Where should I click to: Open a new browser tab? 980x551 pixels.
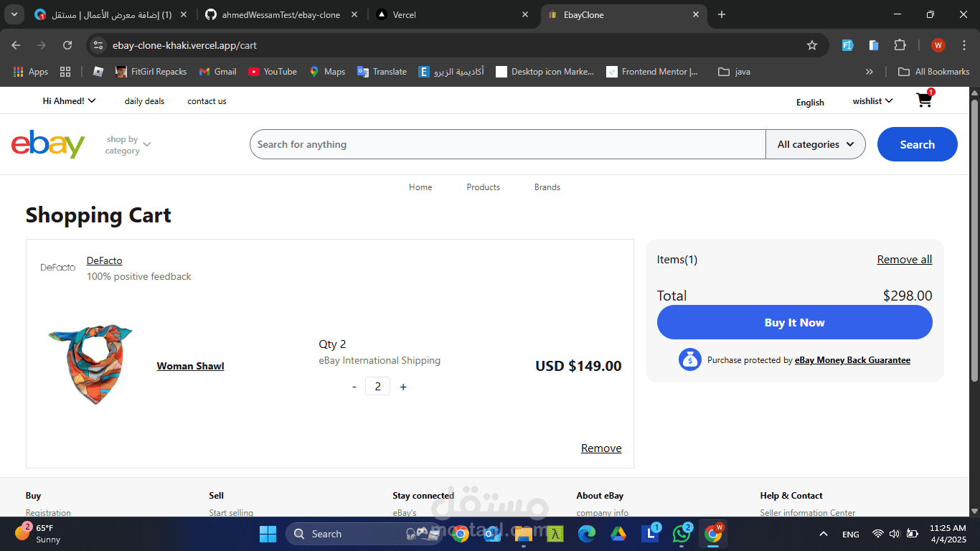coord(722,14)
